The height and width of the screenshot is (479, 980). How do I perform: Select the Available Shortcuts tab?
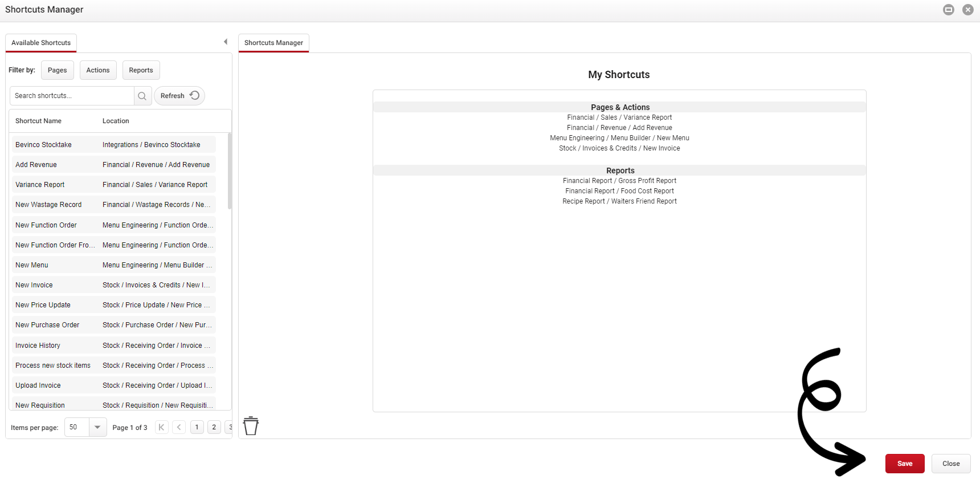[41, 43]
